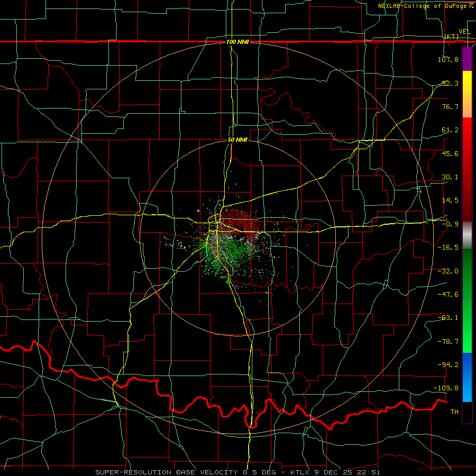Click the 50 NMI range ring label
Screen dimensions: 476x476
point(237,140)
